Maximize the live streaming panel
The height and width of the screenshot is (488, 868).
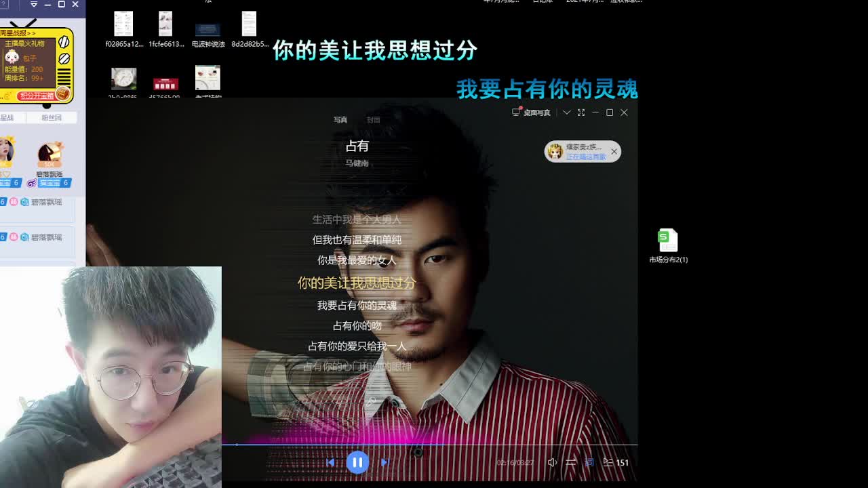[x=61, y=5]
